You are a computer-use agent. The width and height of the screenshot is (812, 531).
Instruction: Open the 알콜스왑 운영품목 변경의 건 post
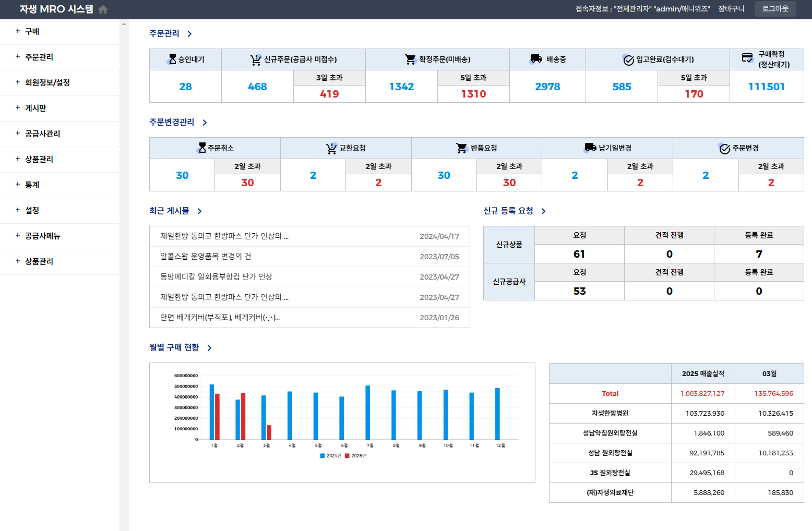[206, 256]
